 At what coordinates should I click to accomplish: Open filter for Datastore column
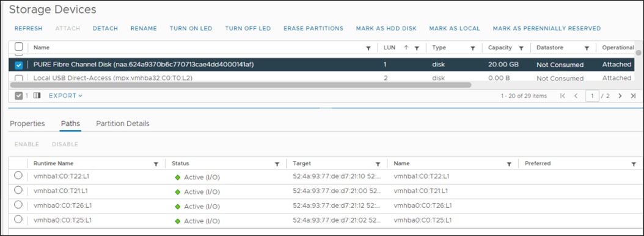(587, 48)
